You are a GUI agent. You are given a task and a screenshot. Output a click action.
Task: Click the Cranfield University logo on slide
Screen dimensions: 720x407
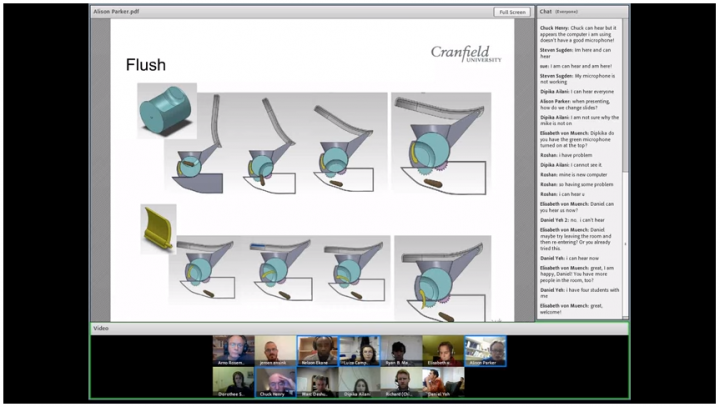pos(466,53)
